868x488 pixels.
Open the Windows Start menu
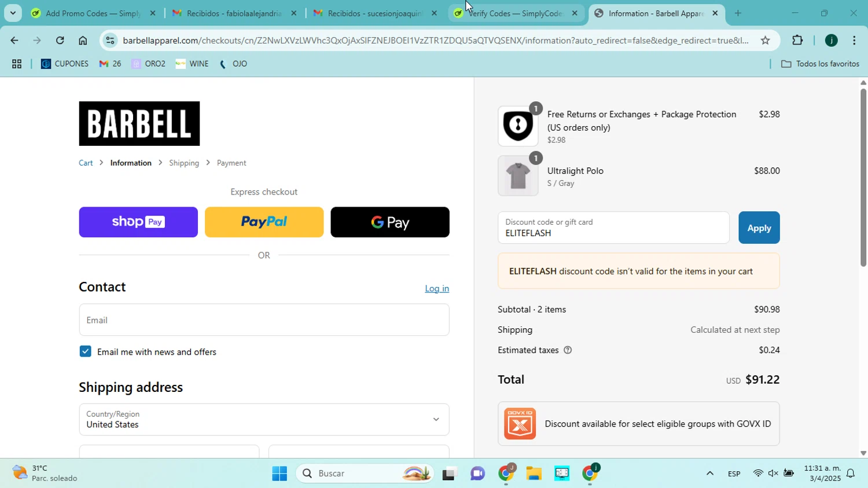[279, 474]
